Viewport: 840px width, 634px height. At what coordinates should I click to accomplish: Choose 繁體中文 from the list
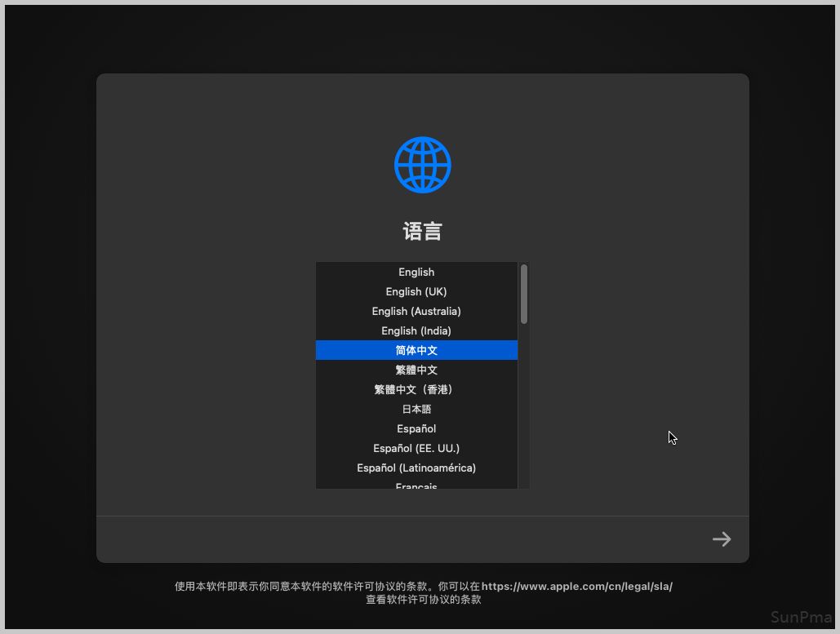point(416,370)
